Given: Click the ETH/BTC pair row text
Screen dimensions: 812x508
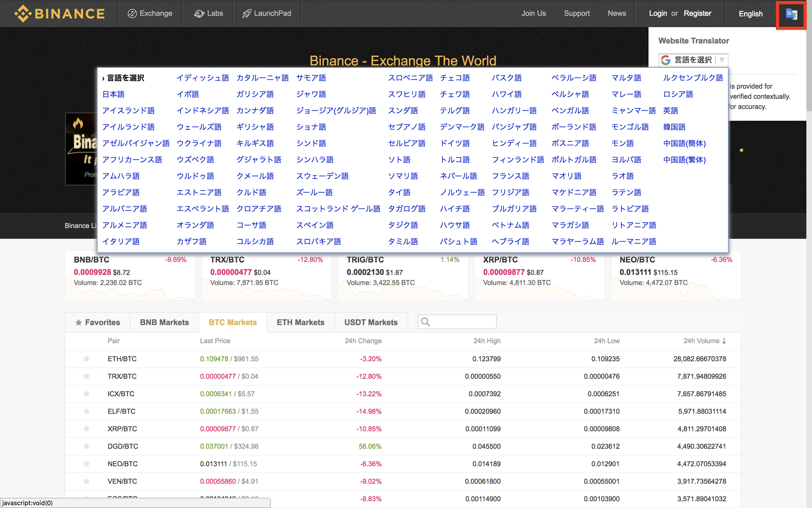Looking at the screenshot, I should (122, 359).
